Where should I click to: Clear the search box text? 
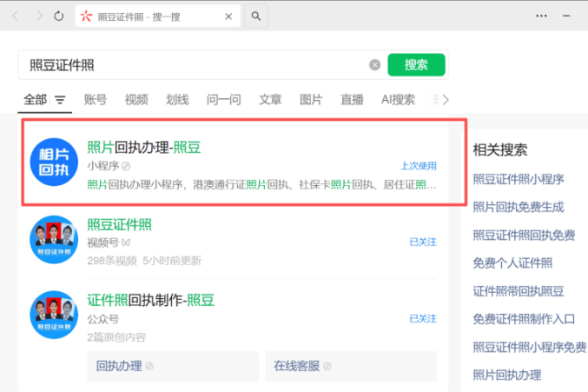point(374,65)
